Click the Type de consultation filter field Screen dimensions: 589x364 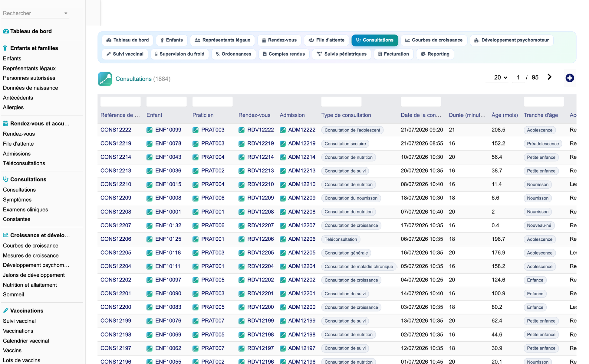341,102
